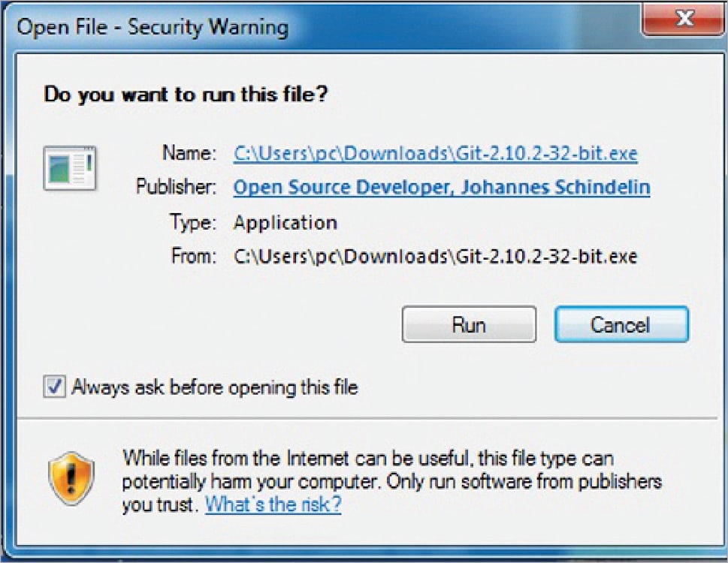Open the Git-2.10.2-32-bit.exe Name link
Image resolution: width=728 pixels, height=563 pixels.
point(435,154)
